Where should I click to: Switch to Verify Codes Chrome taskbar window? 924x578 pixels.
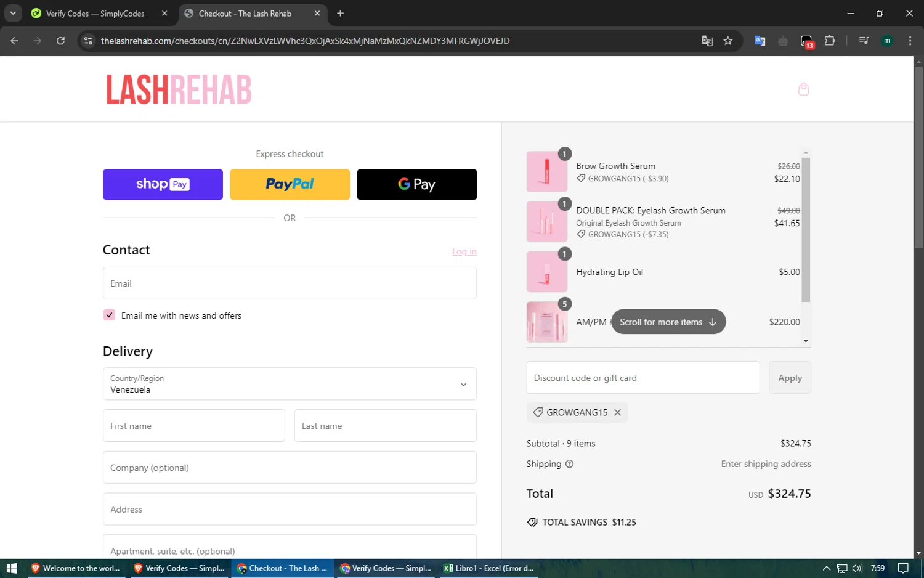[386, 568]
